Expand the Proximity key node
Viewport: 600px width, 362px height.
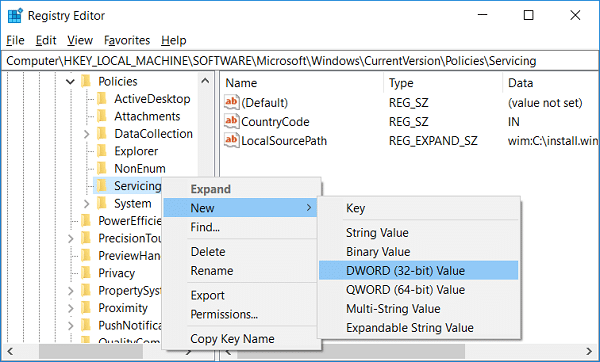coord(71,308)
